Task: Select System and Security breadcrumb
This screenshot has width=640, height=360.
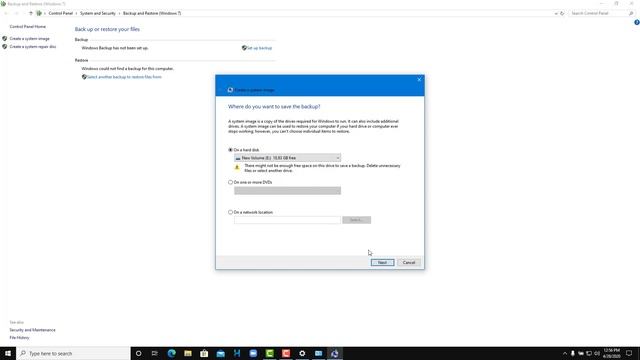Action: click(98, 13)
